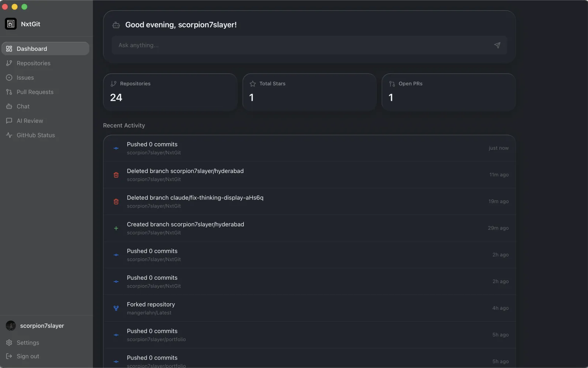Viewport: 588px width, 368px height.
Task: Select 'Created branch scorpion7slayer/hyderabad' activity text
Action: (186, 224)
